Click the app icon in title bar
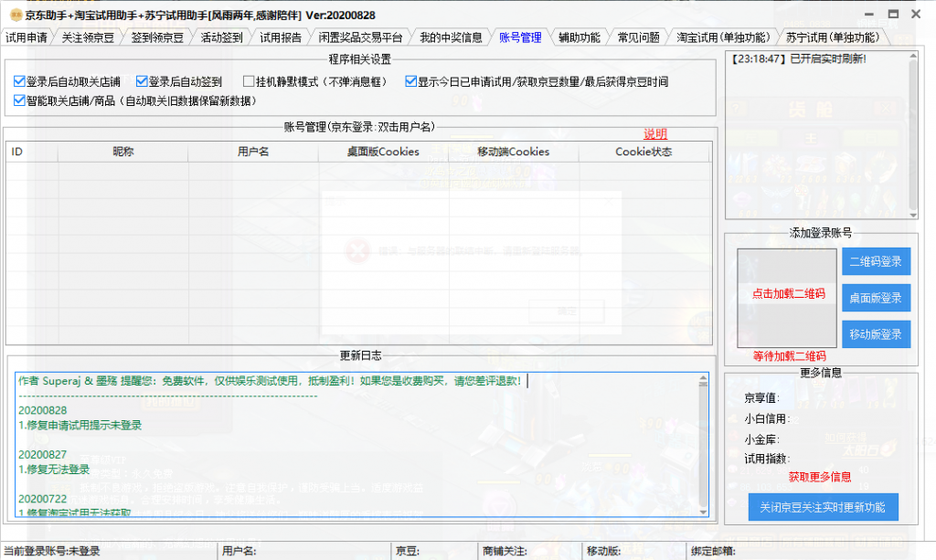 [x=16, y=15]
